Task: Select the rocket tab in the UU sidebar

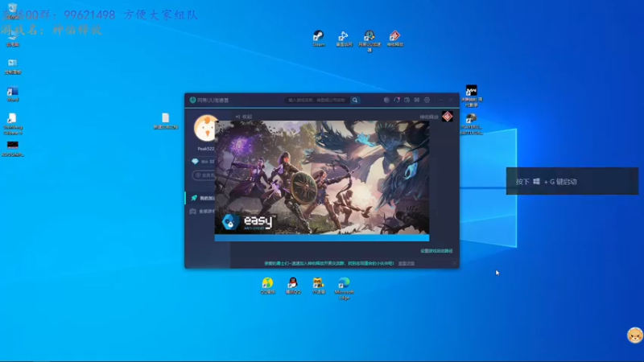Action: click(200, 198)
